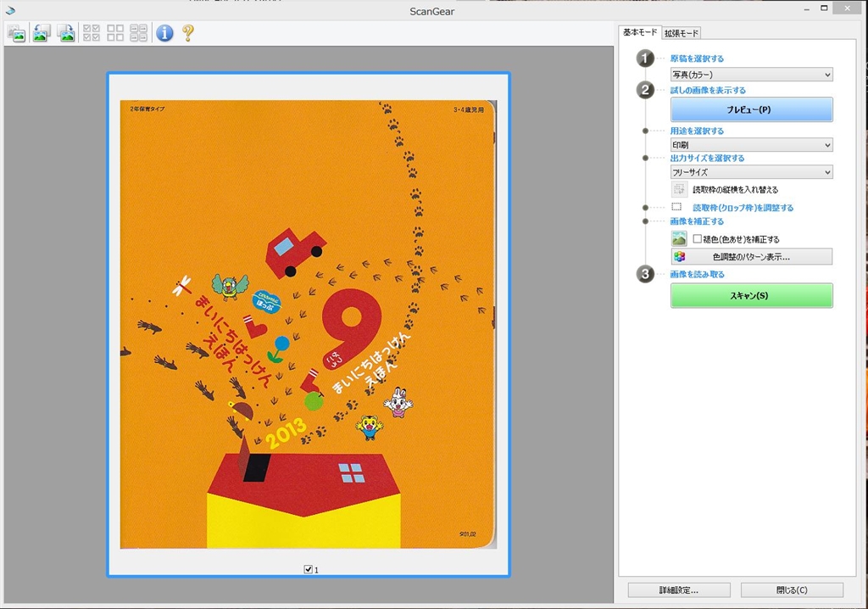Click the green スキャン(S) button
868x609 pixels.
click(751, 295)
